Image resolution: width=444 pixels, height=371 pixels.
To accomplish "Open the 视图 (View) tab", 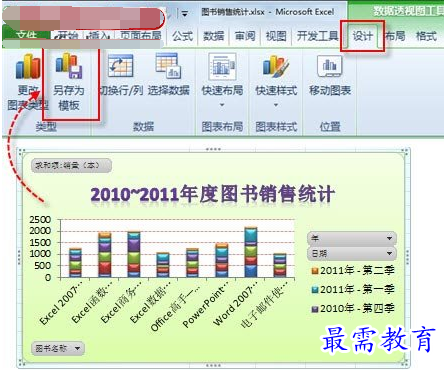I will pos(276,36).
